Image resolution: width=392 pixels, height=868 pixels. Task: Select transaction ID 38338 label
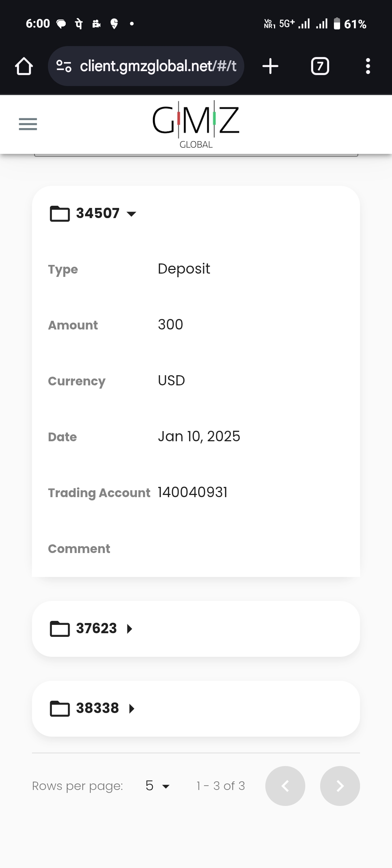98,708
